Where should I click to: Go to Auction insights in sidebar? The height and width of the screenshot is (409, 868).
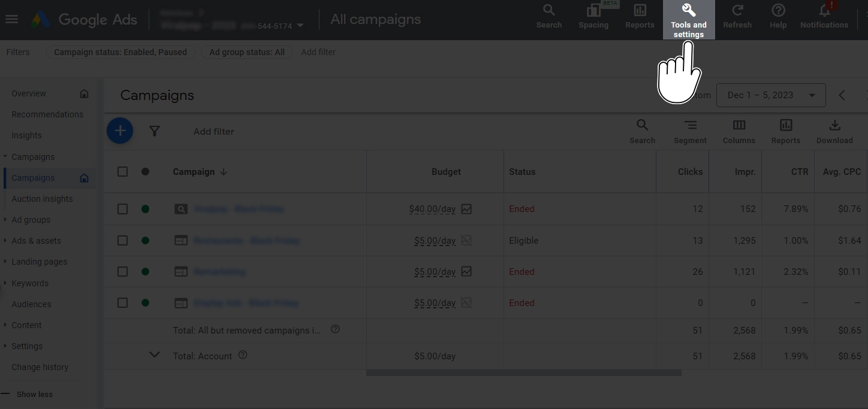pyautogui.click(x=42, y=199)
